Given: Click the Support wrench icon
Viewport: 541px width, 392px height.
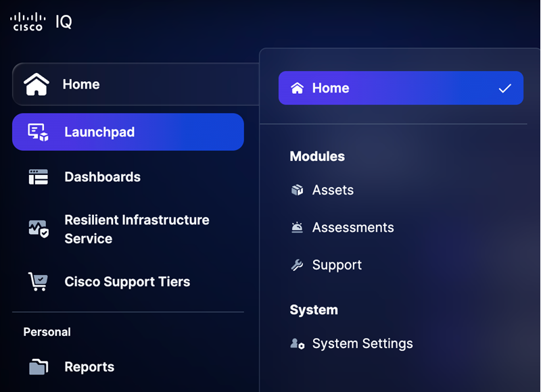Looking at the screenshot, I should tap(297, 265).
